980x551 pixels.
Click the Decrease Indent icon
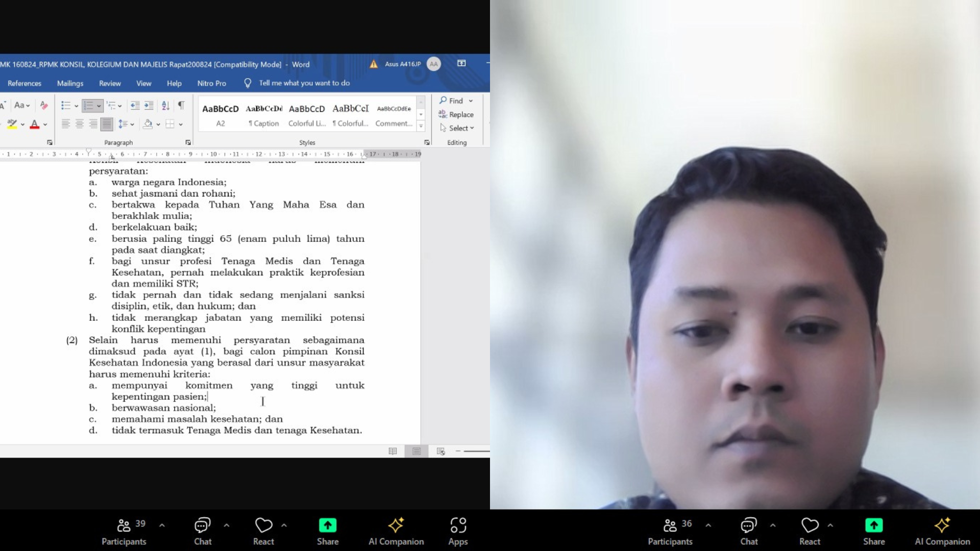click(x=135, y=106)
